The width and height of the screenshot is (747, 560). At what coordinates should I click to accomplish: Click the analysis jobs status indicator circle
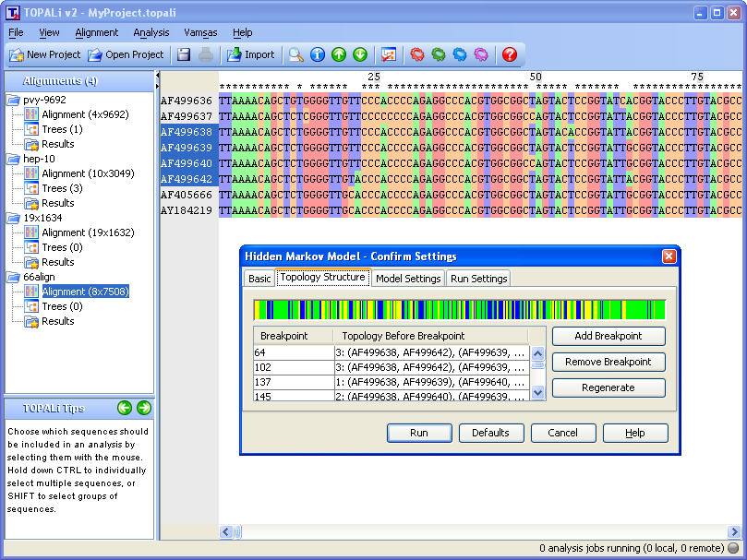click(734, 548)
